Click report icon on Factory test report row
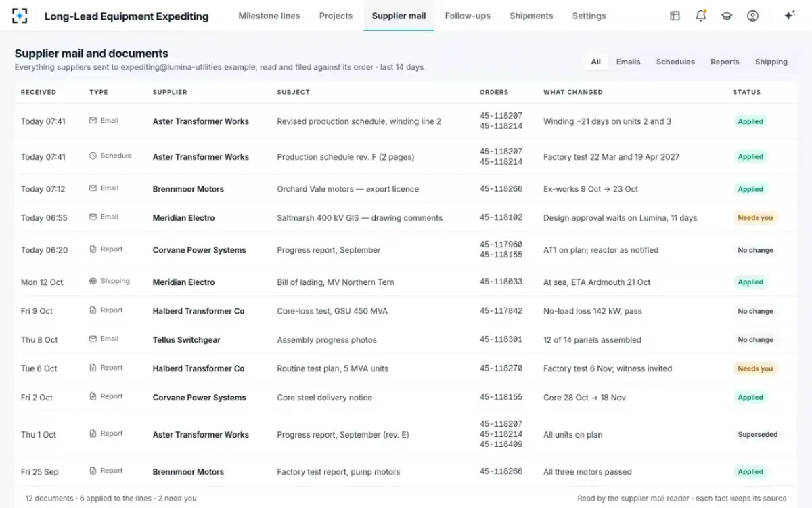 (x=93, y=471)
